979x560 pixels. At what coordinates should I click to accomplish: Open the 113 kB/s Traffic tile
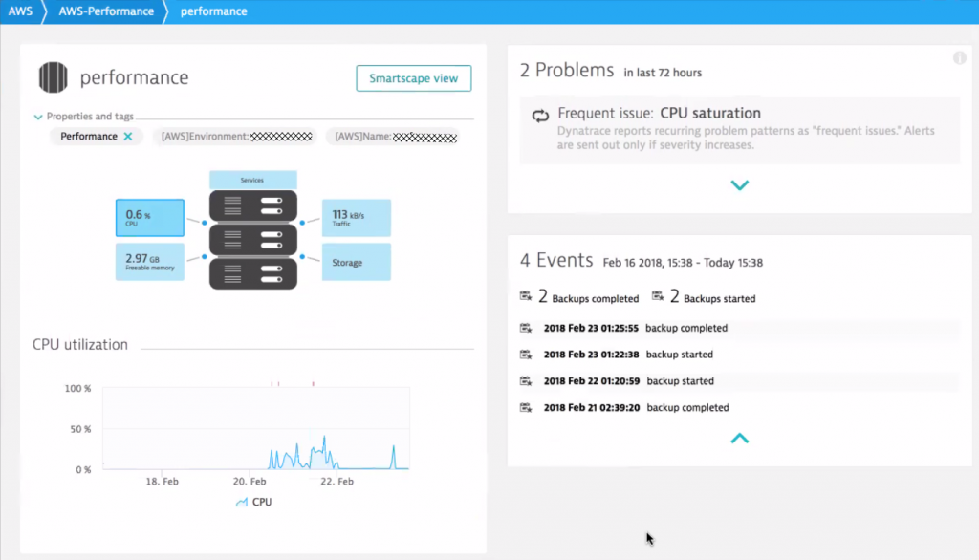(358, 217)
